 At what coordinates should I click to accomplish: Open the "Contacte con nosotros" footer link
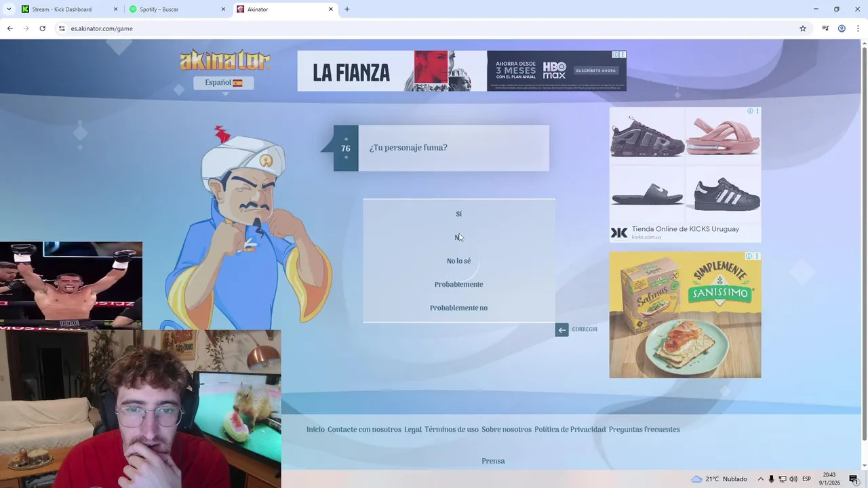pyautogui.click(x=364, y=430)
